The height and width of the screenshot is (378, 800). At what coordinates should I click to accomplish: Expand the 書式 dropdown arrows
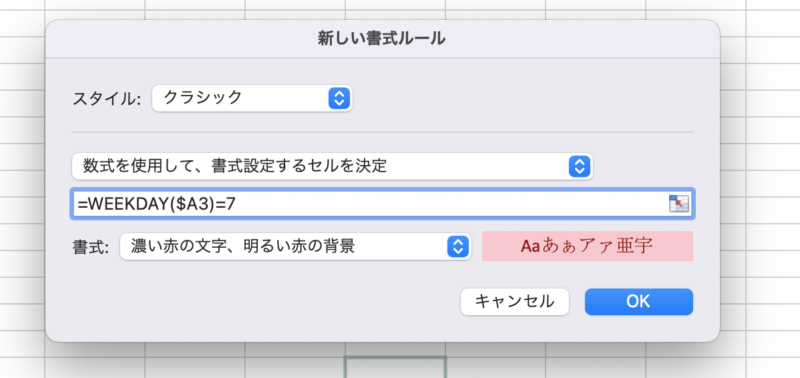(x=458, y=247)
